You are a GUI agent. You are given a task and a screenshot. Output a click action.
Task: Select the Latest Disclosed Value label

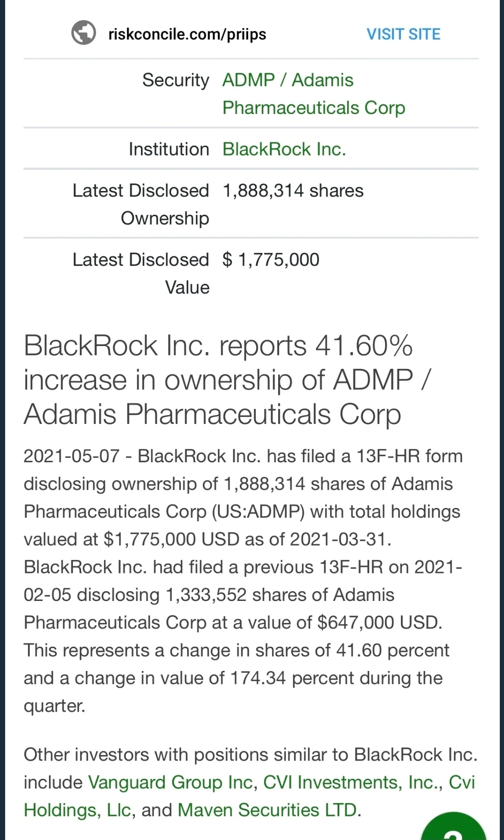pyautogui.click(x=140, y=274)
